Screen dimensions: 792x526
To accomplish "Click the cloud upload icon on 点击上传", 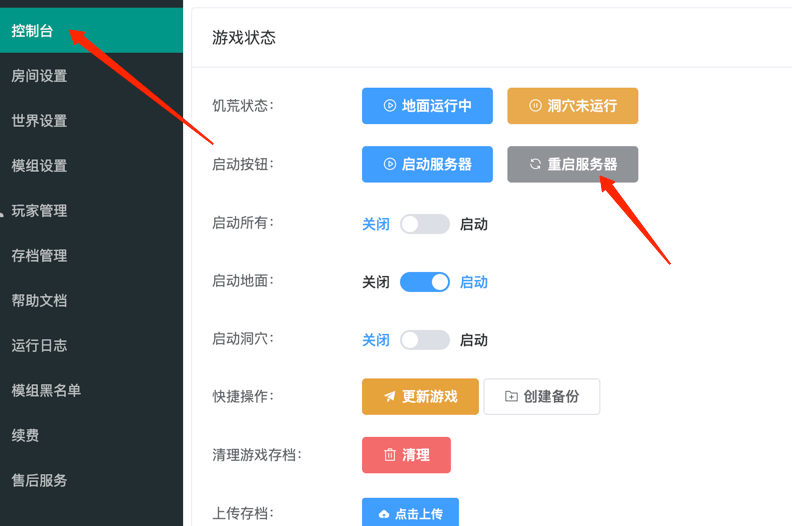I will pyautogui.click(x=384, y=514).
